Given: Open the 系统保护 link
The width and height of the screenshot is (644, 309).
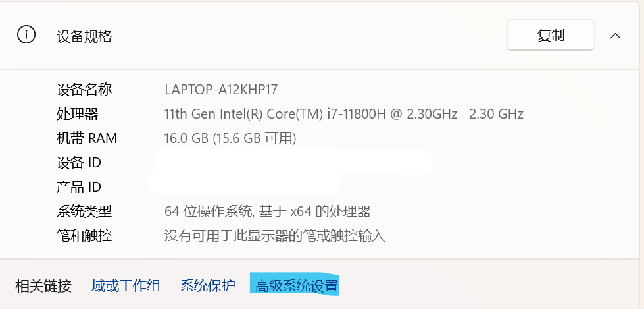Looking at the screenshot, I should (x=208, y=285).
